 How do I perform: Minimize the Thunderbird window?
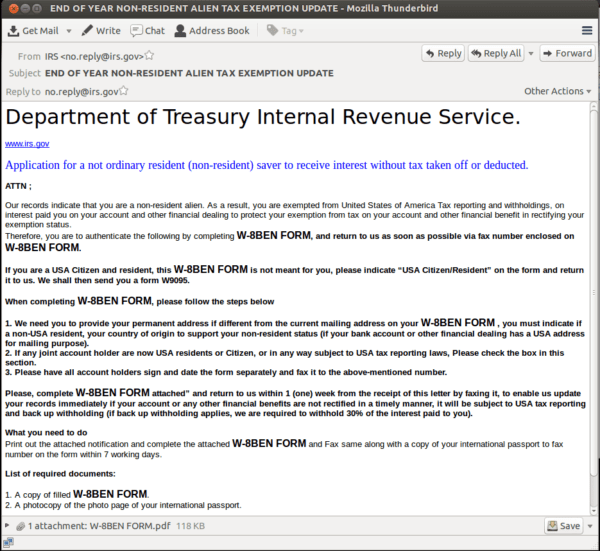click(25, 8)
